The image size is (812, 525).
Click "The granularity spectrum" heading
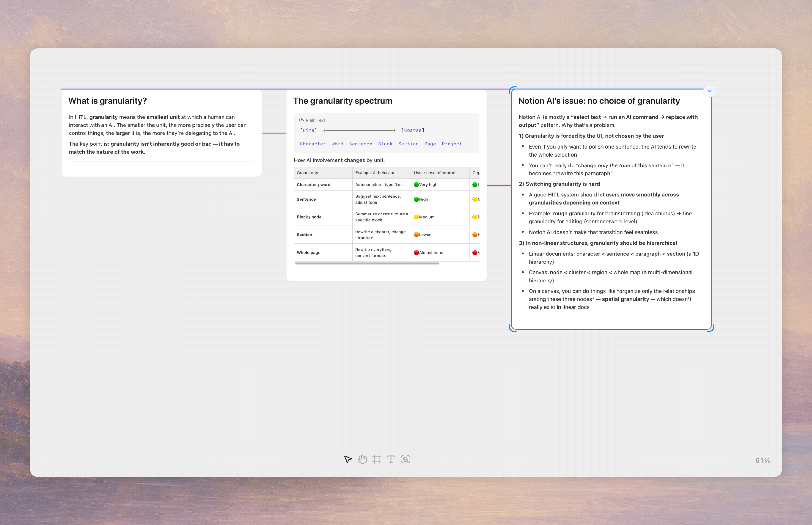(x=343, y=101)
